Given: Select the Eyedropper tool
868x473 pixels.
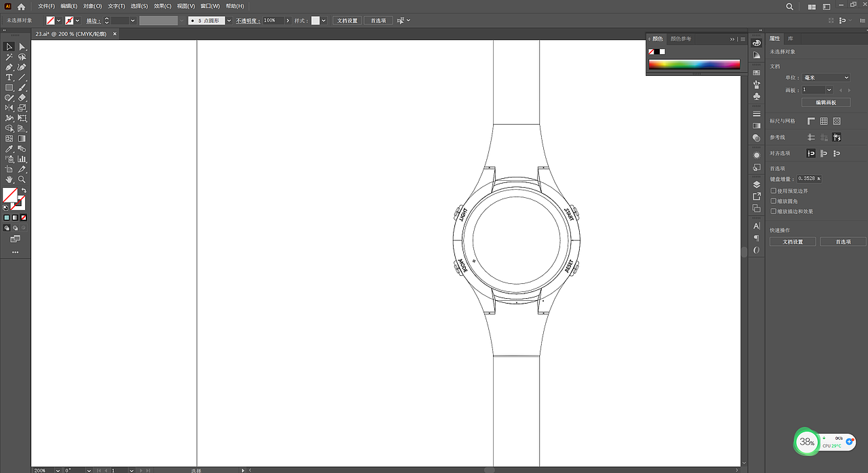Looking at the screenshot, I should point(9,148).
